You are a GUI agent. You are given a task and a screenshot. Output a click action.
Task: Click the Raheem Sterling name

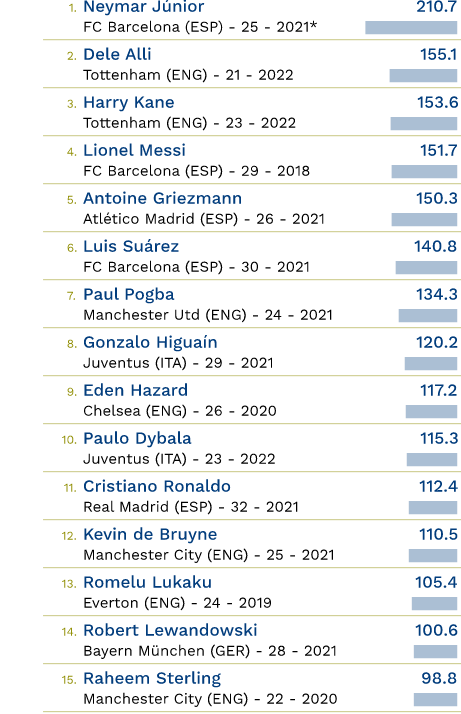pos(152,678)
